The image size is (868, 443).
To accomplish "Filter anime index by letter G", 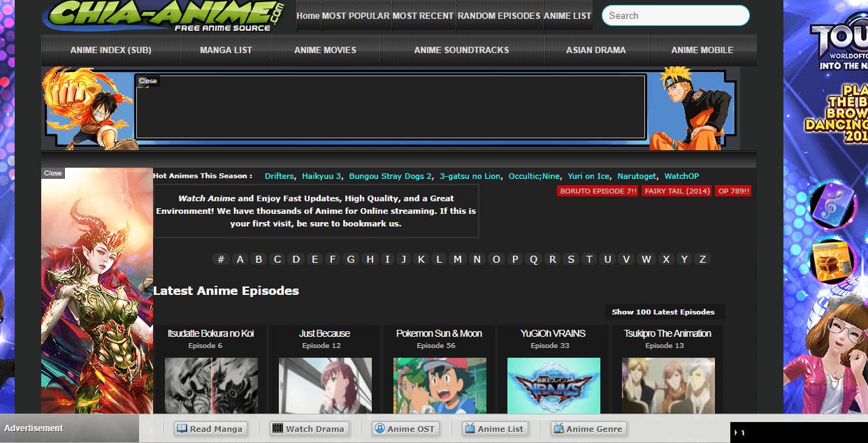I will point(351,259).
